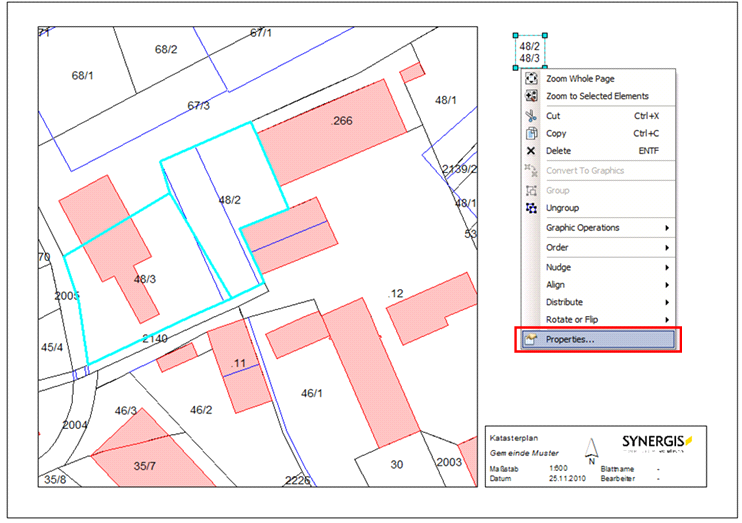Expand the Graphic Operations submenu
Image resolution: width=742 pixels, height=523 pixels.
point(666,228)
